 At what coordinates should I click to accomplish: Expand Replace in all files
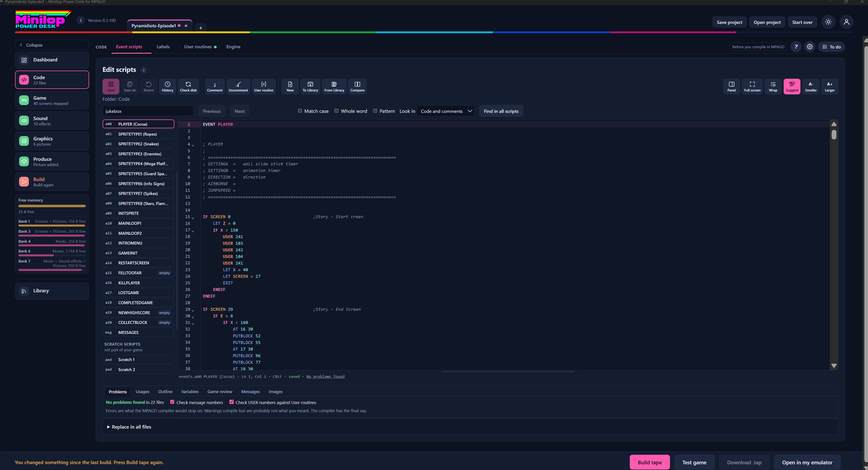pyautogui.click(x=129, y=427)
